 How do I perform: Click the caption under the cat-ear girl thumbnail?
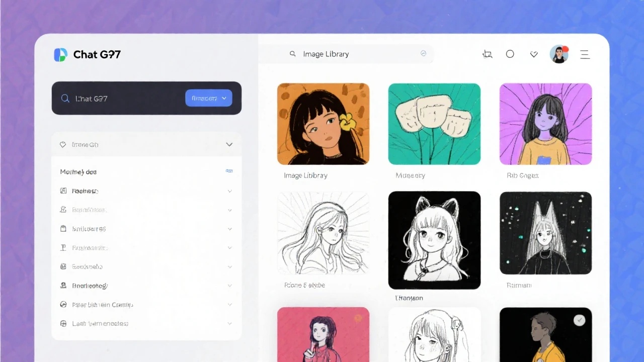(409, 298)
